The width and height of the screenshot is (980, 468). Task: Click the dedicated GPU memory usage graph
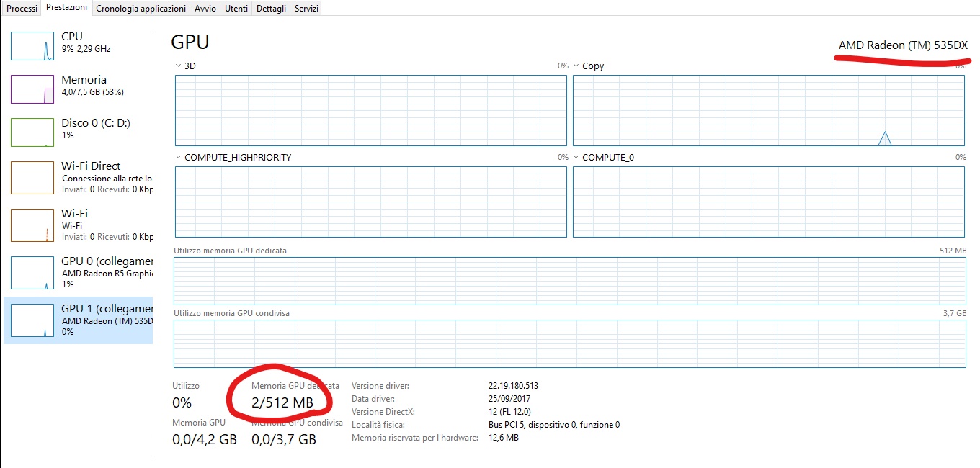(569, 282)
